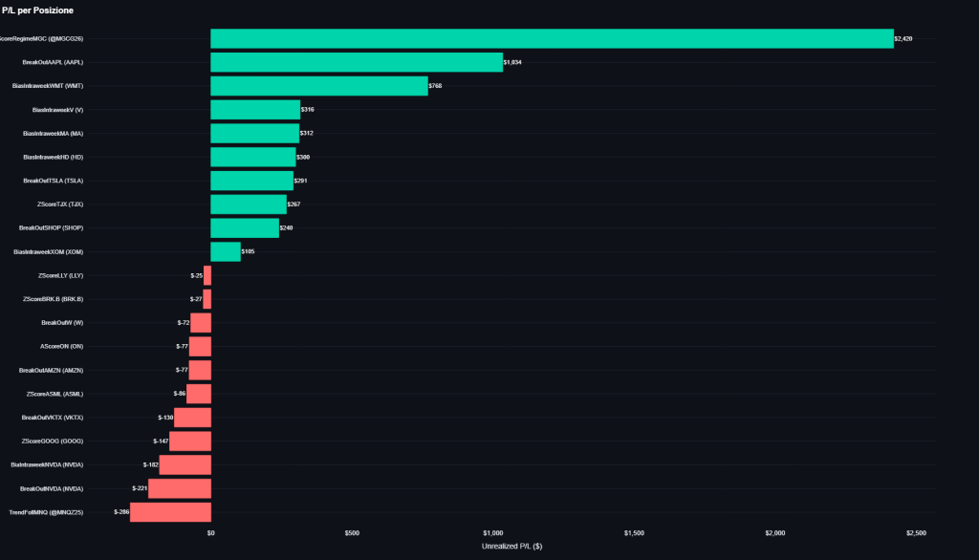Click the P/L per Posizione chart title
This screenshot has height=560, width=979.
(38, 10)
